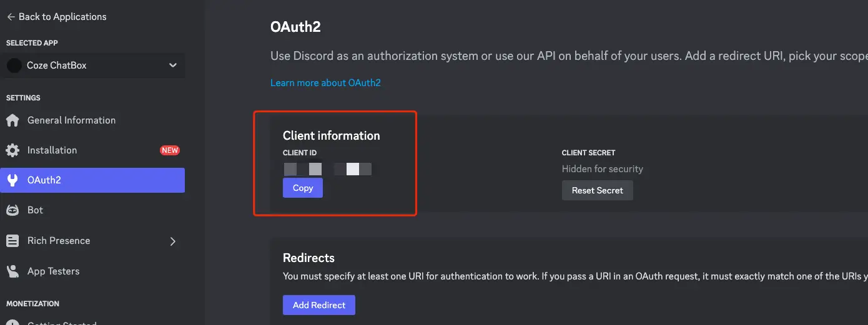868x325 pixels.
Task: Click the Rich Presence document icon
Action: (x=12, y=241)
